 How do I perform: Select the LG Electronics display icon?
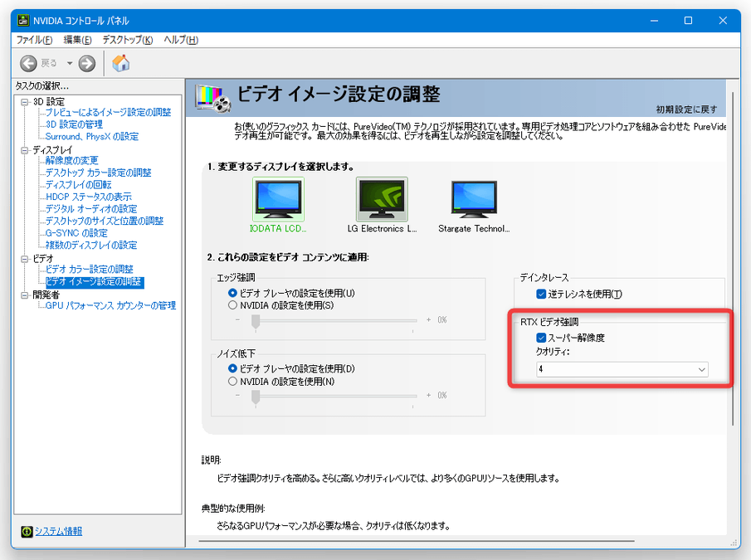click(x=382, y=199)
